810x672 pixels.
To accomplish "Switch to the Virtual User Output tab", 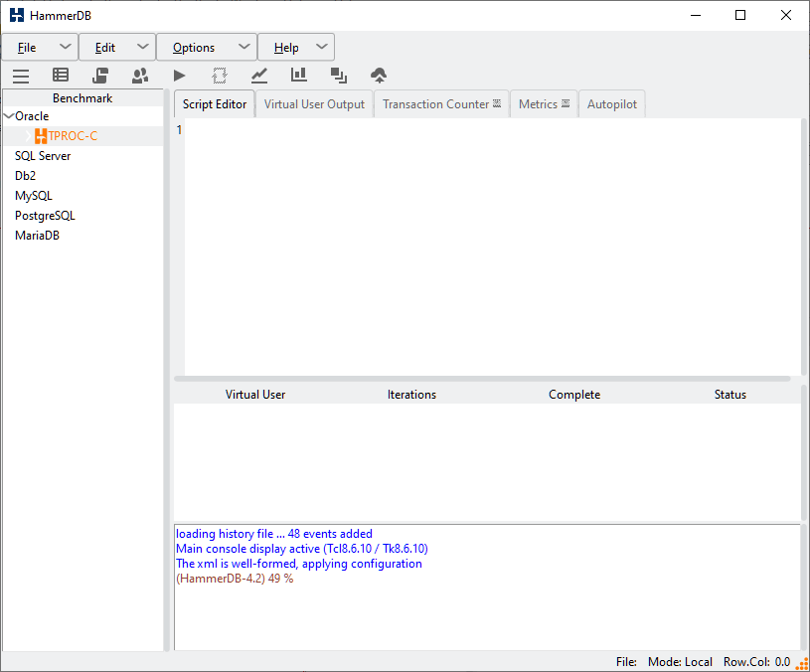I will point(314,103).
